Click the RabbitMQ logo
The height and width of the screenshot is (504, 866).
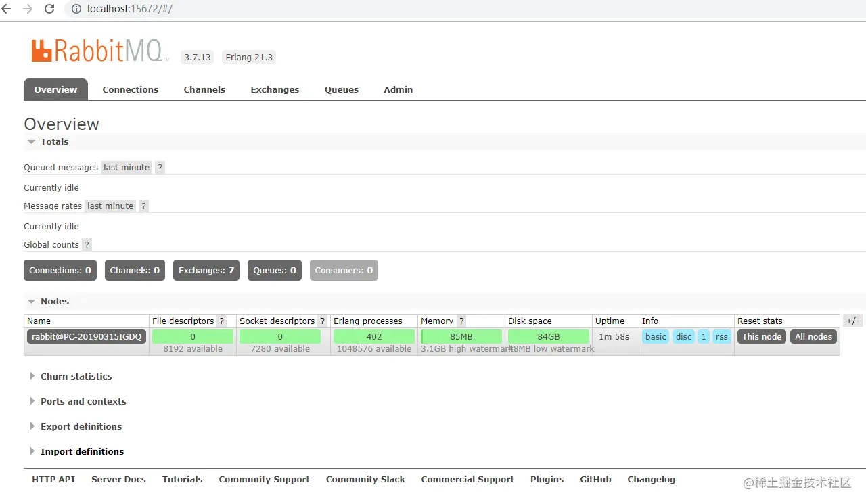coord(99,51)
